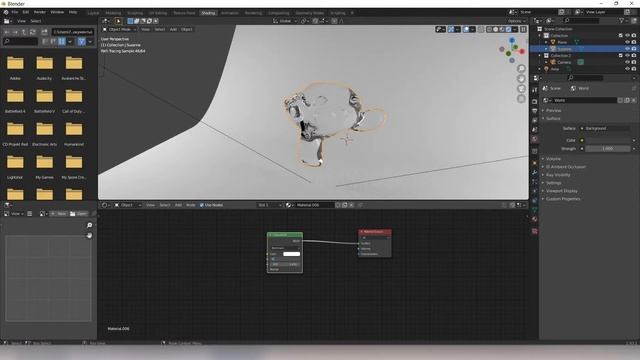Click the viewport pan hand gizmo
The height and width of the screenshot is (360, 640).
coord(521,78)
